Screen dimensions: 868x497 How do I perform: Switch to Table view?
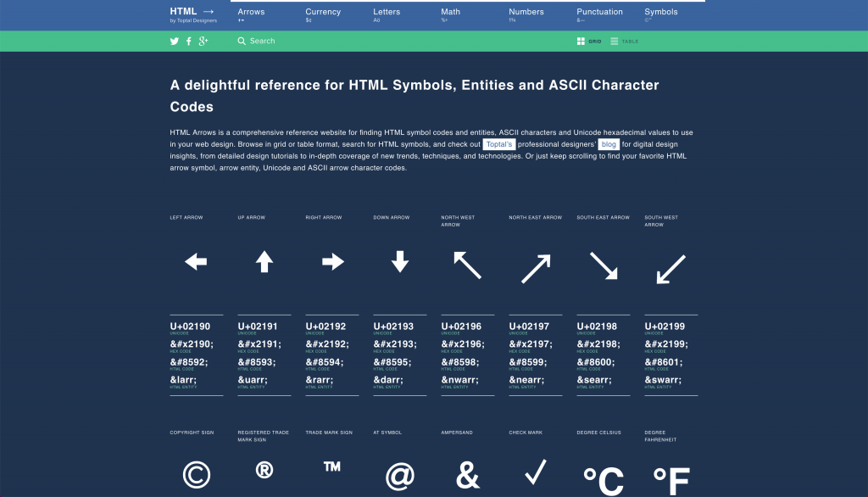pyautogui.click(x=625, y=42)
